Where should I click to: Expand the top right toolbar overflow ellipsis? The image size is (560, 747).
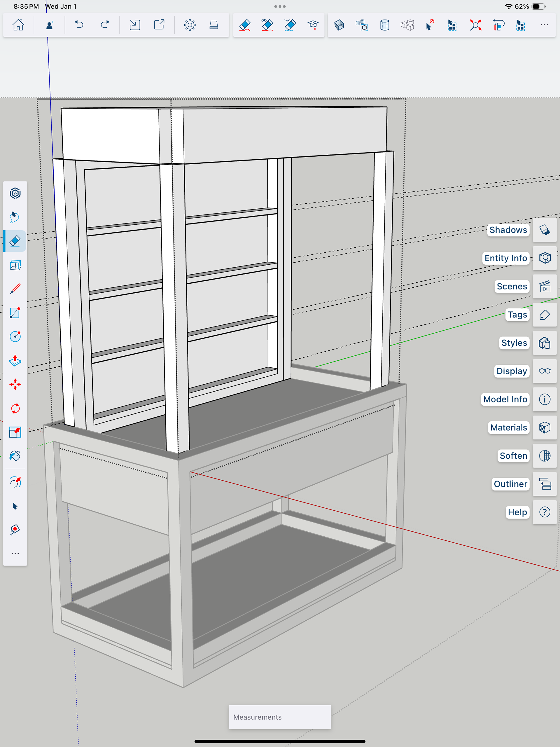pos(544,25)
